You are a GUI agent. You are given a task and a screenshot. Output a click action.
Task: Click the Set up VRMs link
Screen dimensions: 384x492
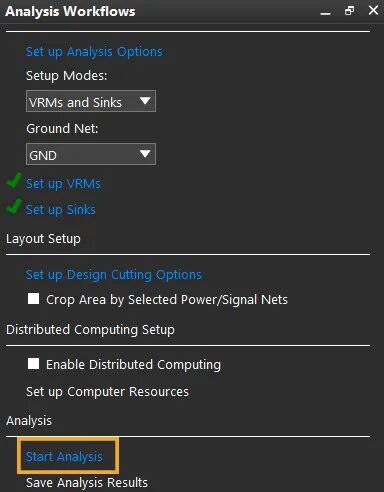pos(63,184)
